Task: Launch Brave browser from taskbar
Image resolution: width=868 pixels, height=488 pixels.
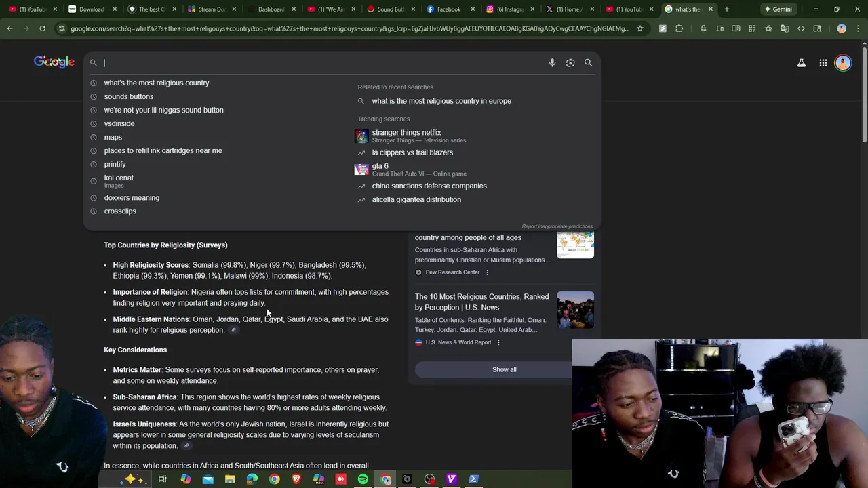Action: pos(296,479)
